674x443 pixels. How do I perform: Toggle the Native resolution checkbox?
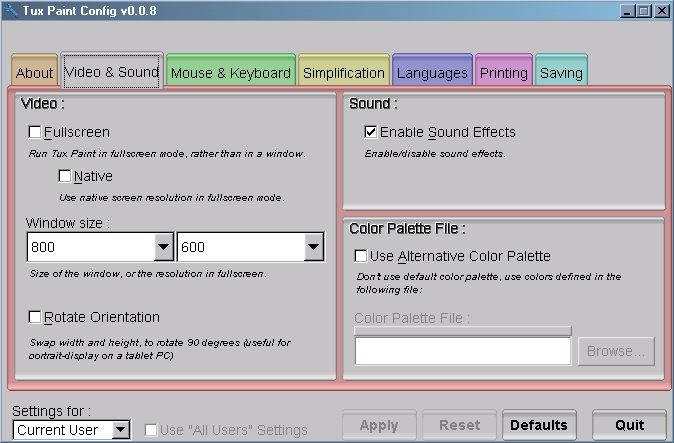65,177
